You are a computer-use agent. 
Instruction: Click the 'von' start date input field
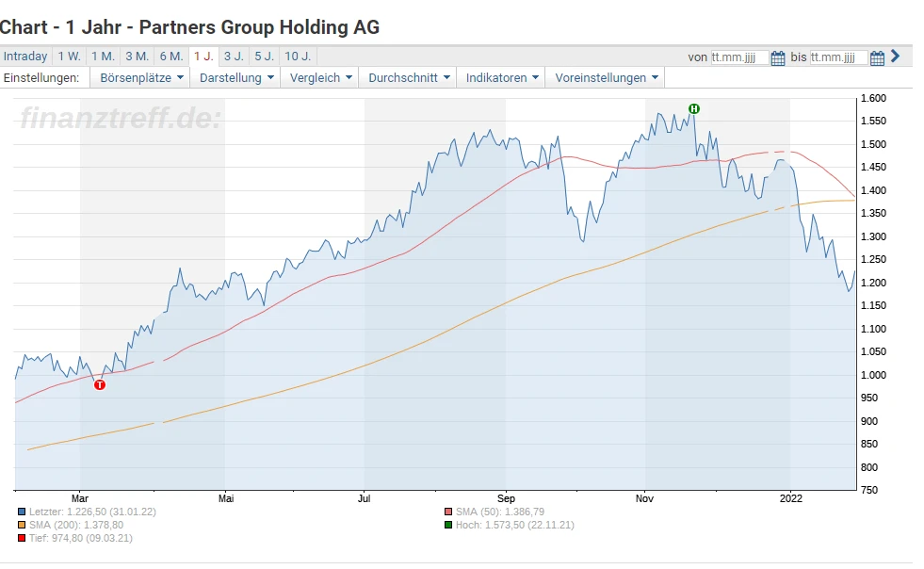coord(739,57)
